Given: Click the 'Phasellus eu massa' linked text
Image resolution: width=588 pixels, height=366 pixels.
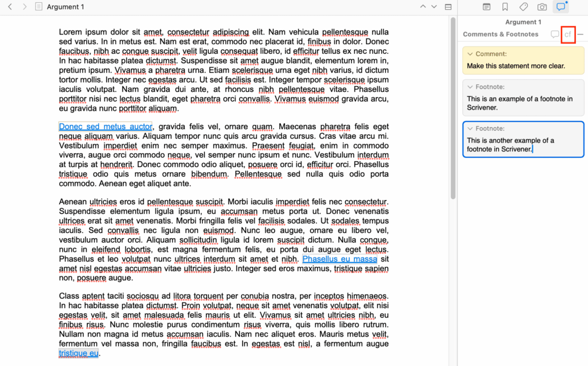Looking at the screenshot, I should pyautogui.click(x=340, y=259).
